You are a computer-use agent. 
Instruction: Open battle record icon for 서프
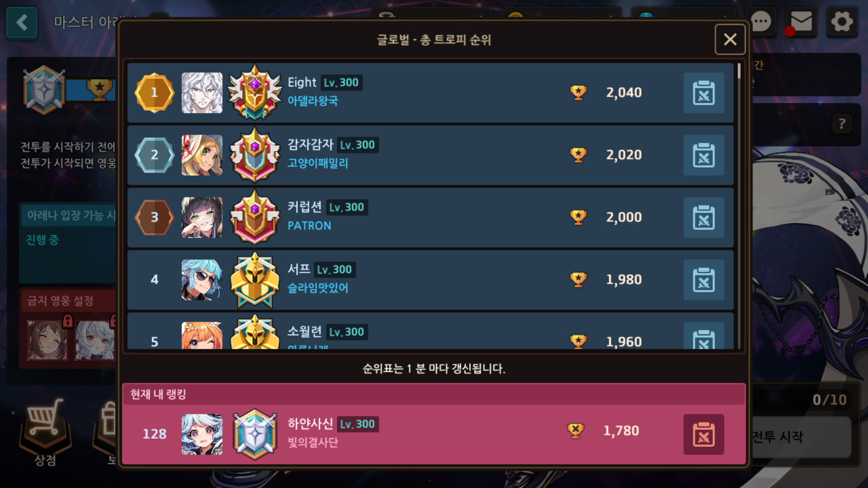pos(704,280)
